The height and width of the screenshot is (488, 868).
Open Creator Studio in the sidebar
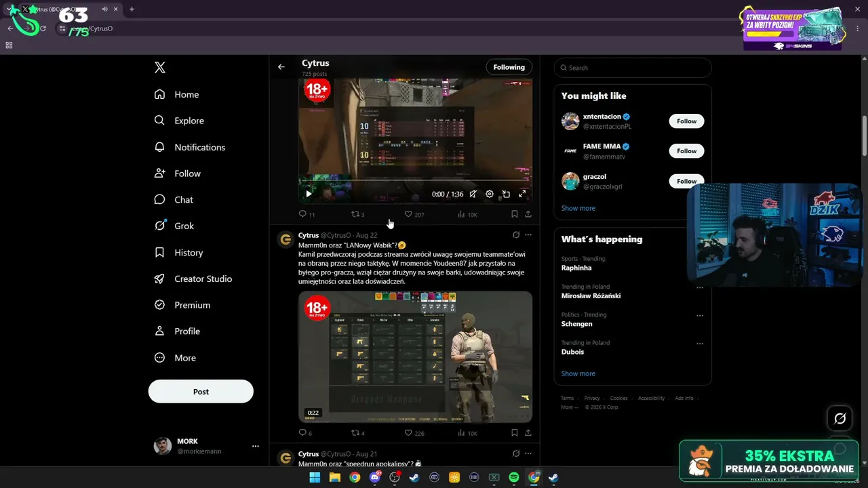pyautogui.click(x=194, y=279)
